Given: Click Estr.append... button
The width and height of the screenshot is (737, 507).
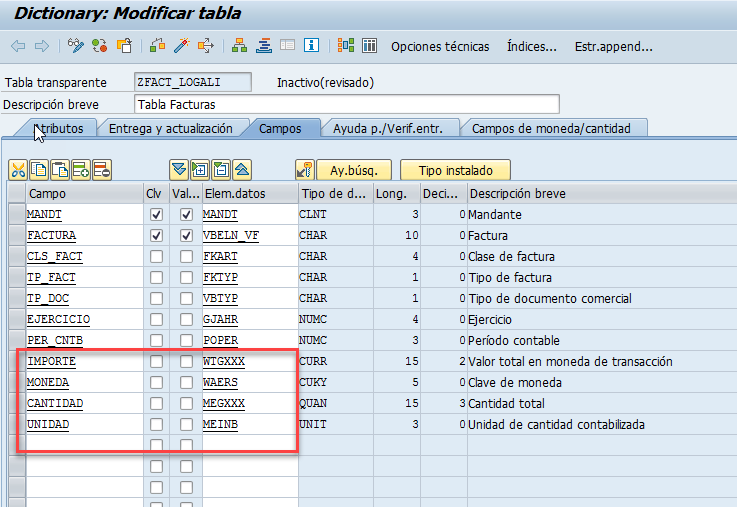Looking at the screenshot, I should pyautogui.click(x=613, y=47).
